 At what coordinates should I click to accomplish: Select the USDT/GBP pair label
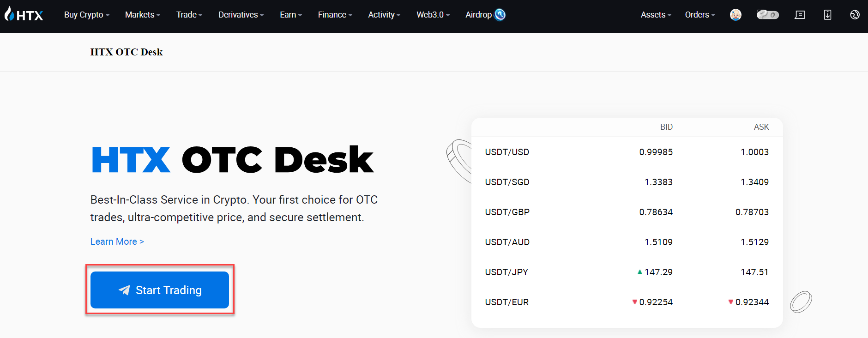(507, 212)
